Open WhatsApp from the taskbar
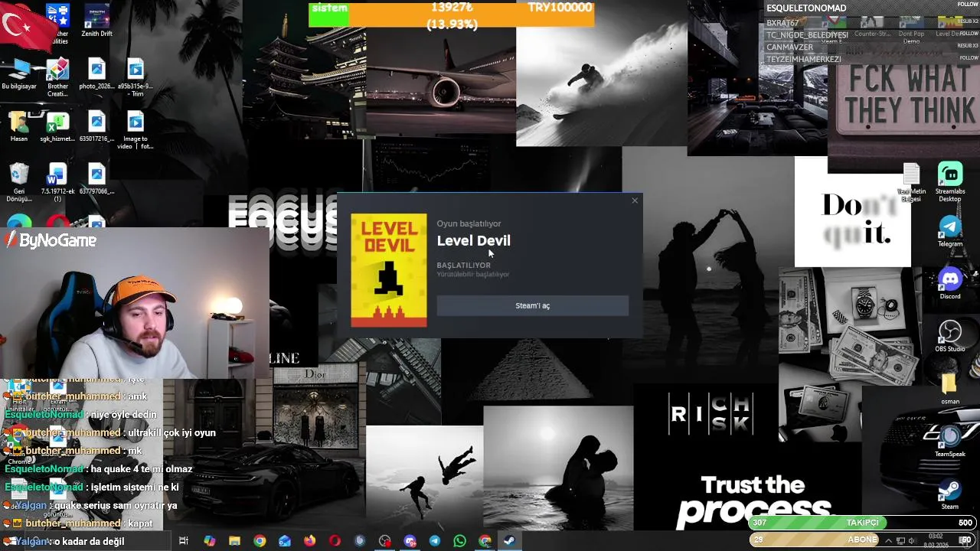The image size is (980, 551). click(459, 541)
